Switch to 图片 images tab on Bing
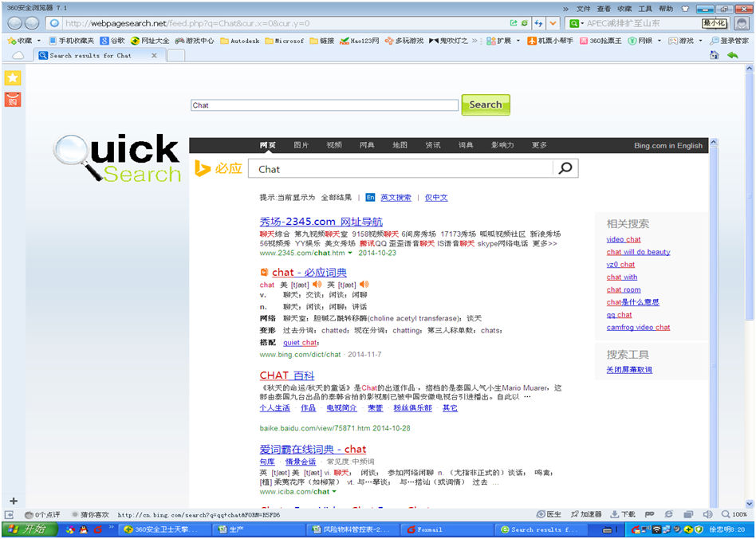The image size is (756, 539). pyautogui.click(x=301, y=145)
